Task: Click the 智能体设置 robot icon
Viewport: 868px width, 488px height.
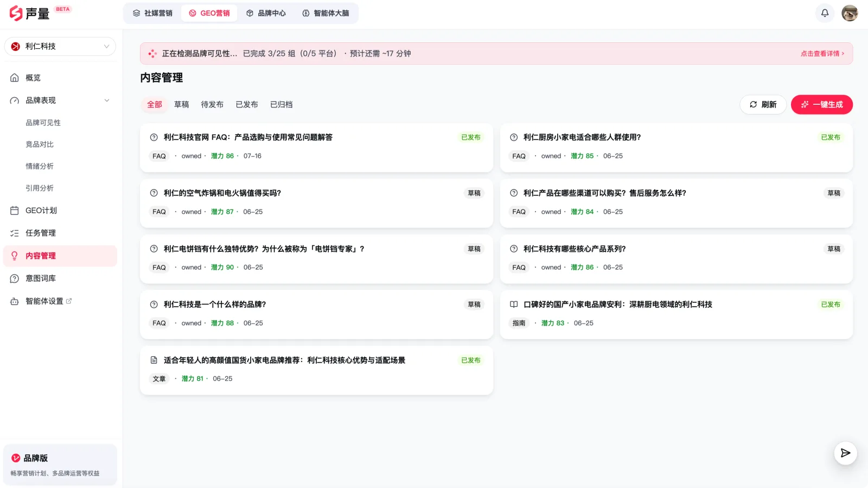Action: coord(15,301)
